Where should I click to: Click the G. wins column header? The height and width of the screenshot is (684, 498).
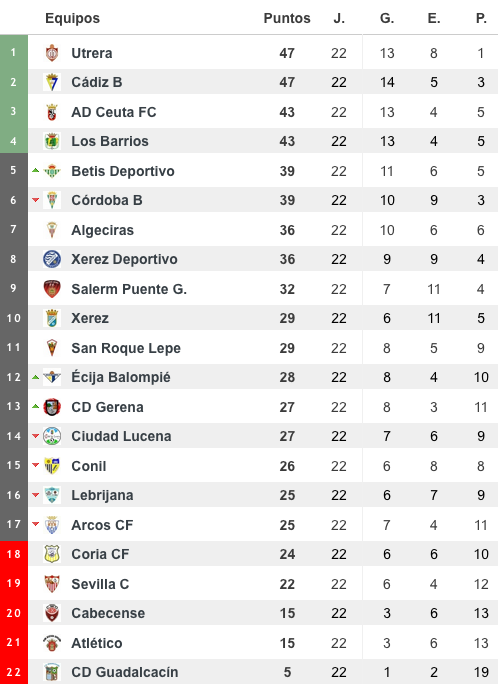(x=387, y=18)
